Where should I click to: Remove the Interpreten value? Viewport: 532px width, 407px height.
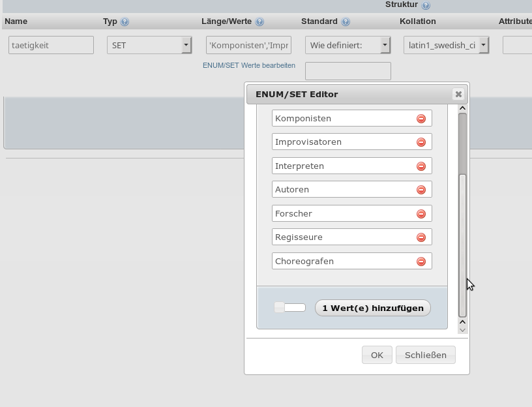click(x=421, y=166)
